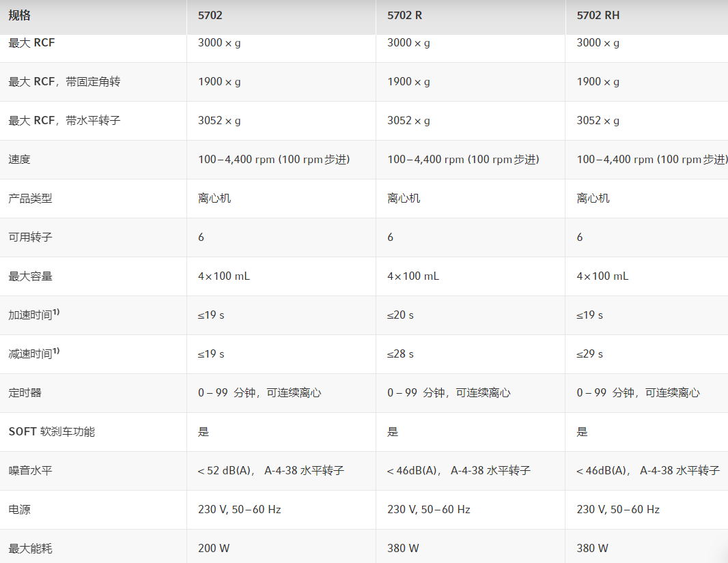Click the "5702 R" column header
This screenshot has height=563, width=728.
[404, 15]
